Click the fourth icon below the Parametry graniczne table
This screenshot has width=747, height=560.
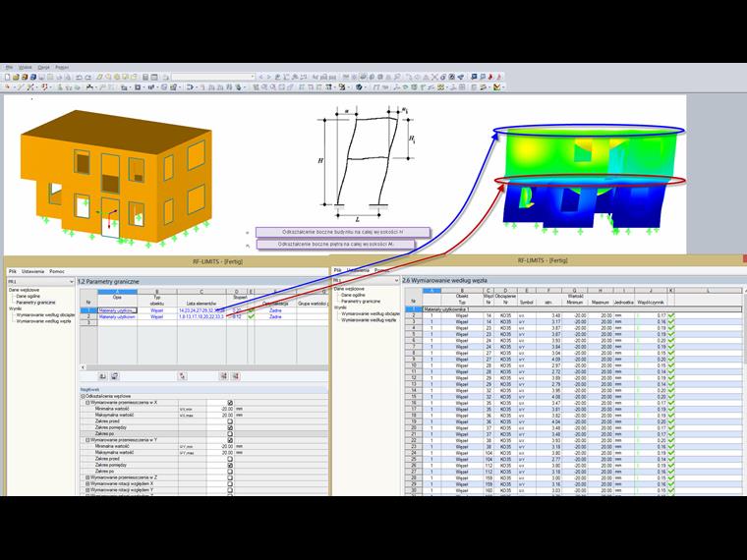(x=223, y=376)
